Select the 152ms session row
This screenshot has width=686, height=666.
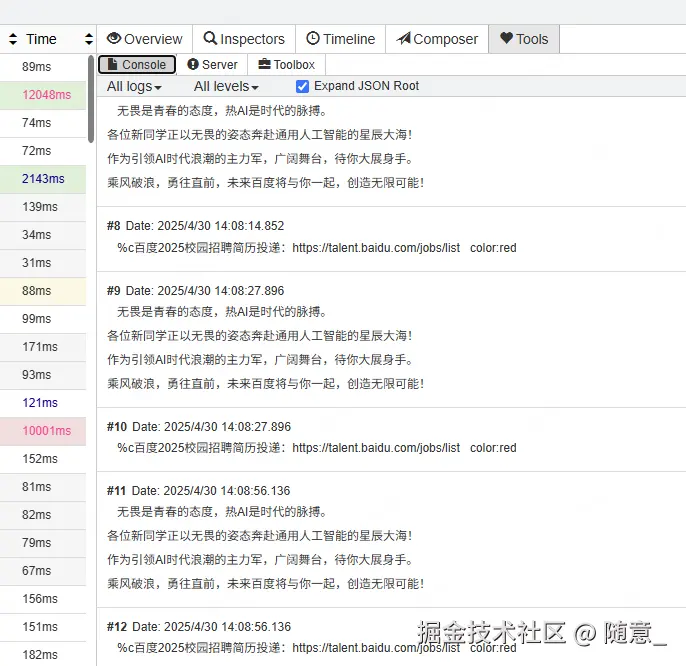coord(43,459)
